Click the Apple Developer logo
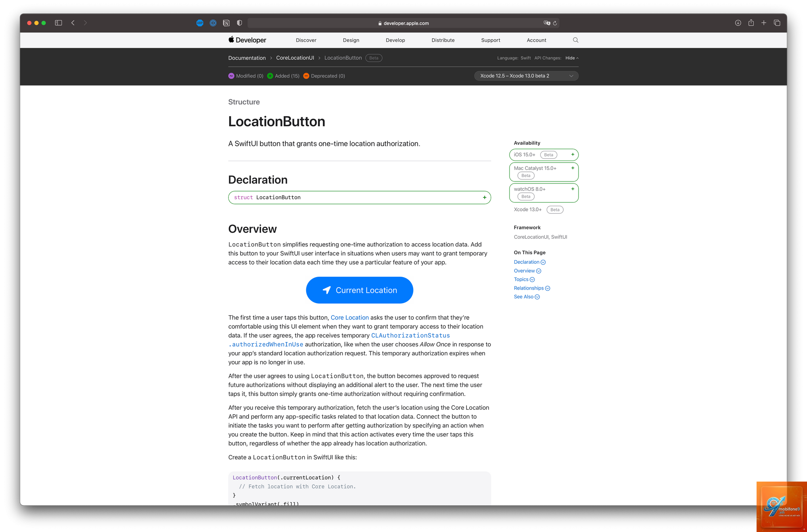Viewport: 807px width, 532px height. coord(247,40)
